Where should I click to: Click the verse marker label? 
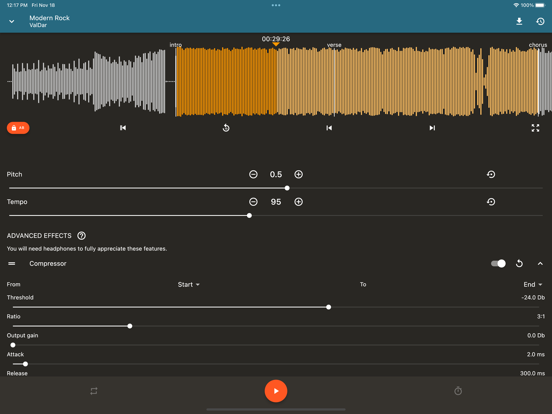(x=334, y=45)
